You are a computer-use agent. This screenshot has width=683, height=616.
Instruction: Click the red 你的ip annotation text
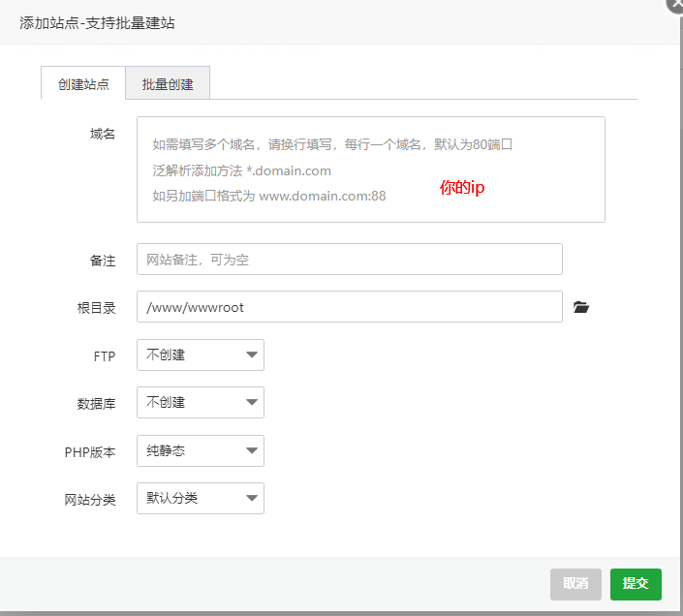(461, 188)
